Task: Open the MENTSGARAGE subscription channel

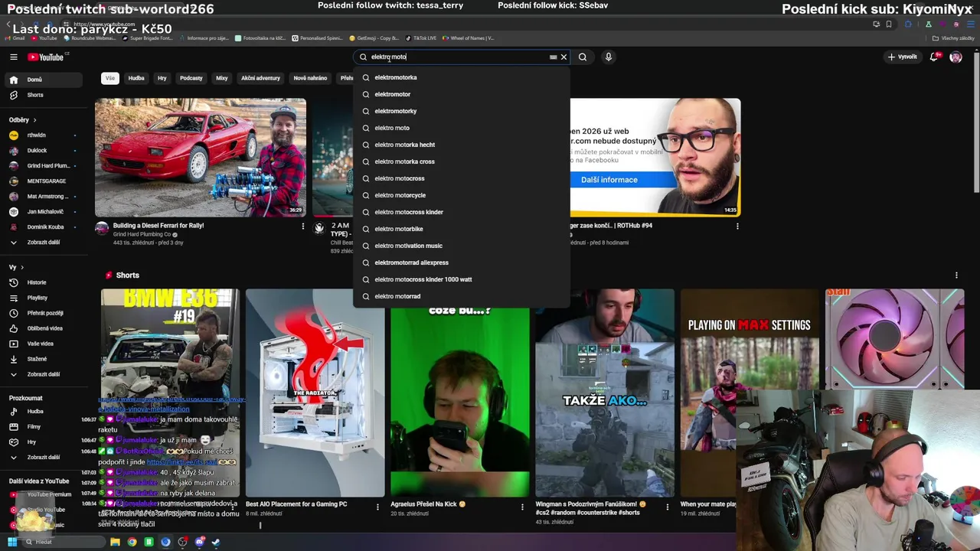Action: (44, 181)
